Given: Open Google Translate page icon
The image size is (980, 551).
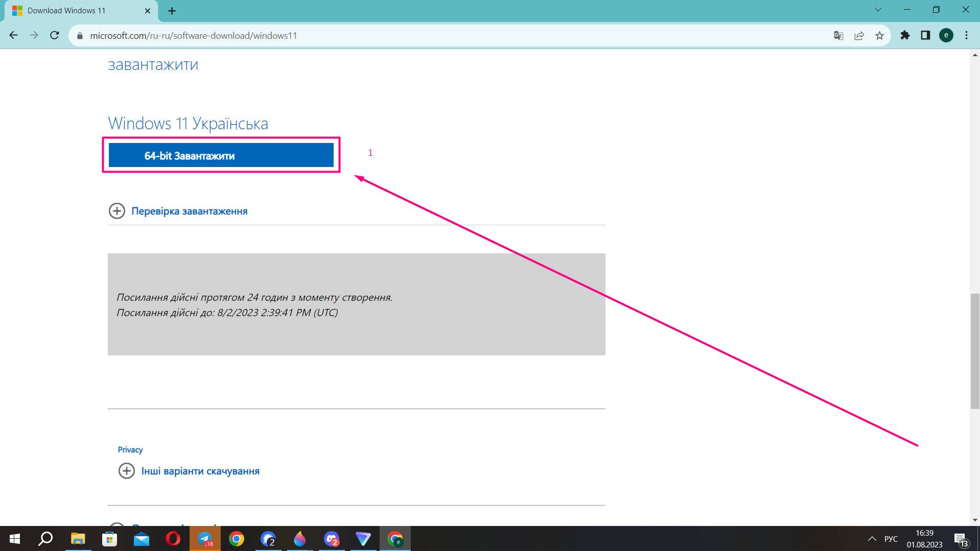Looking at the screenshot, I should 838,36.
